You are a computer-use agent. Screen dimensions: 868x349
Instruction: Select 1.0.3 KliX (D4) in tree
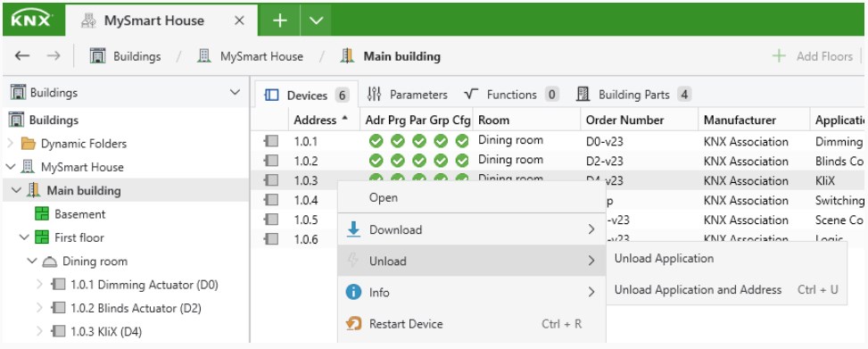(x=97, y=332)
